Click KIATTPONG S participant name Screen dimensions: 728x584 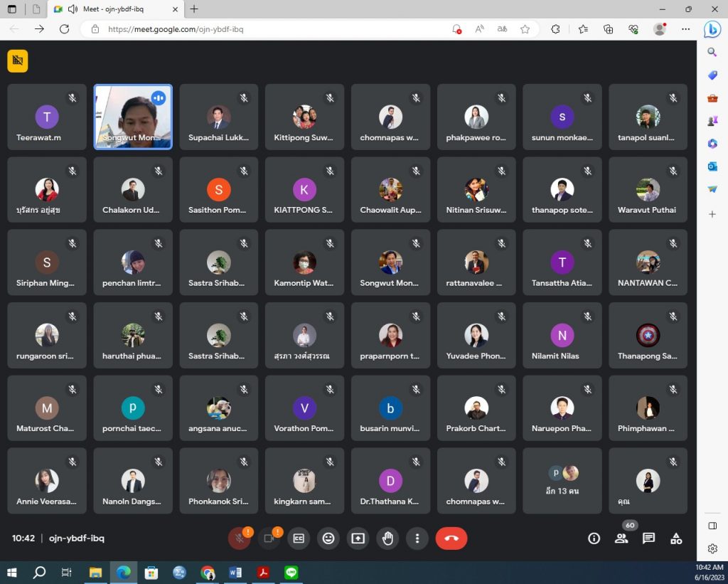point(303,210)
